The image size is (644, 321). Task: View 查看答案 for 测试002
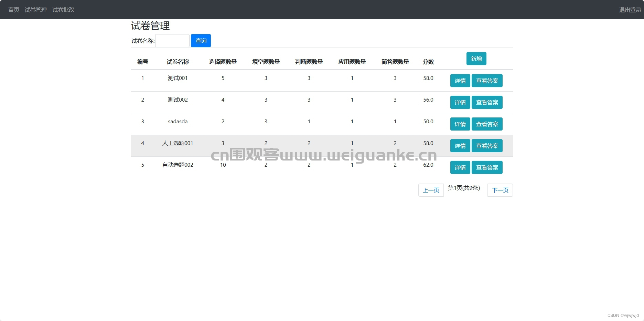pos(487,102)
